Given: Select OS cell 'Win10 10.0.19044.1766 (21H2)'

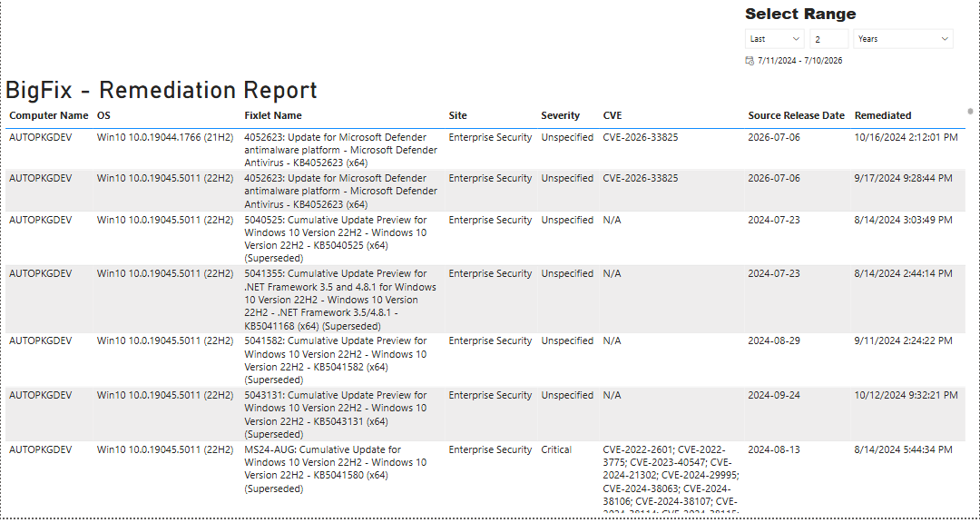Looking at the screenshot, I should 165,137.
